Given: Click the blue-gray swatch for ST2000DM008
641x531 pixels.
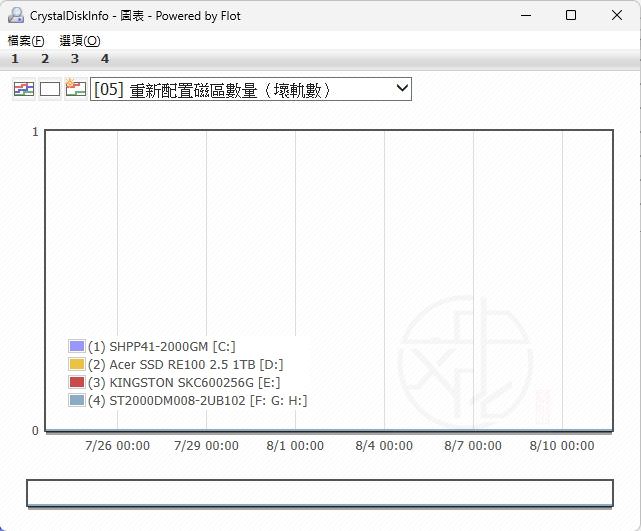Looking at the screenshot, I should tap(77, 400).
